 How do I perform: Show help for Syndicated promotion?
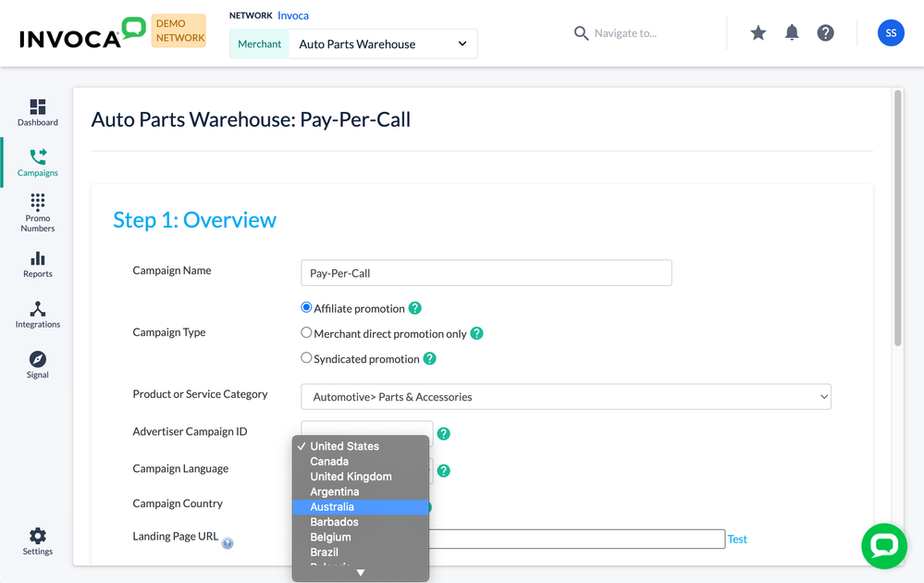click(x=429, y=359)
